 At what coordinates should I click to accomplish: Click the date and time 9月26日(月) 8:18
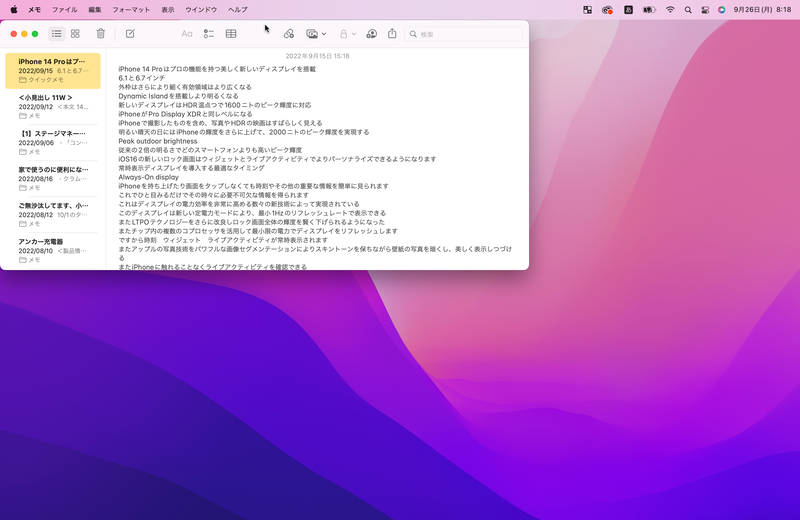click(762, 9)
